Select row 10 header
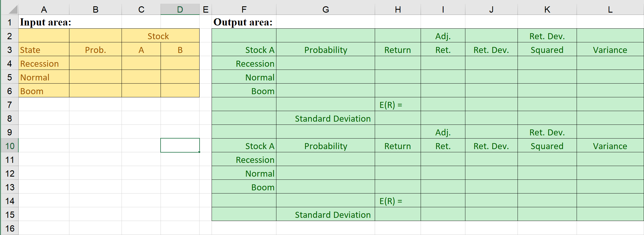This screenshot has width=644, height=235. (x=9, y=146)
